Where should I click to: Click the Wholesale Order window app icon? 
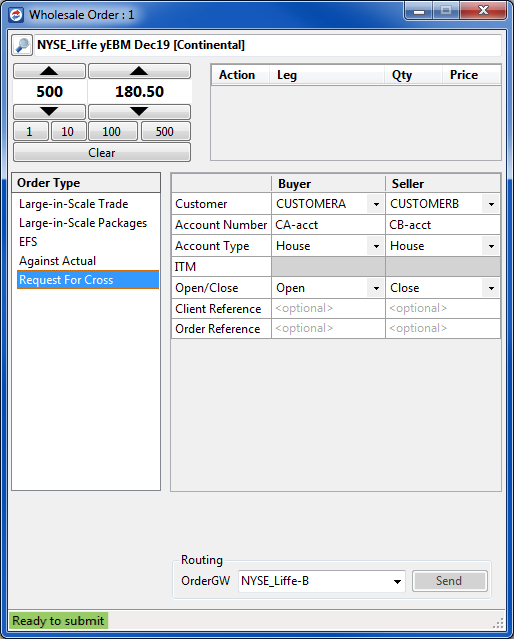[x=16, y=15]
